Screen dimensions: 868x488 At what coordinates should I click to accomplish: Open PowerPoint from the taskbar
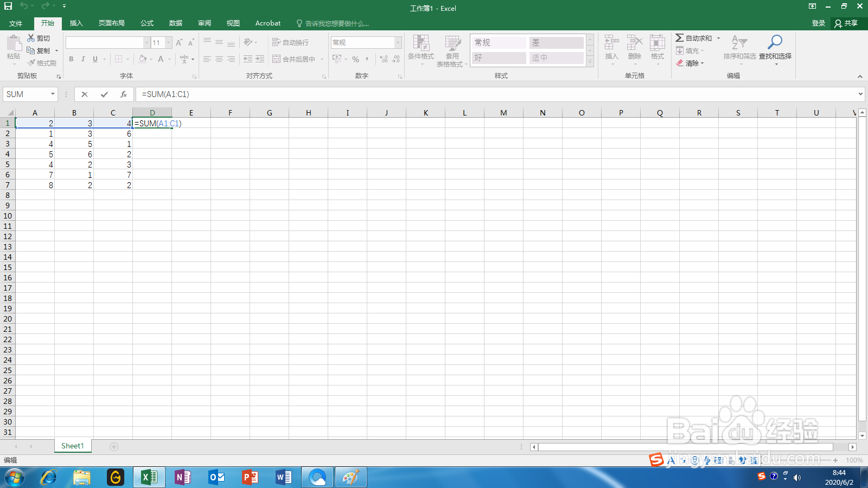(x=250, y=478)
